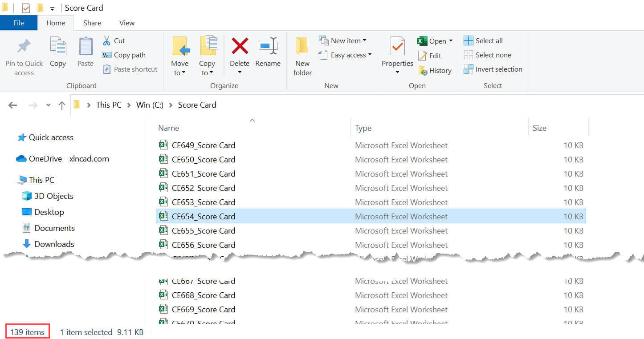Click the Up arrow navigation button
The image size is (644, 339).
tap(61, 105)
